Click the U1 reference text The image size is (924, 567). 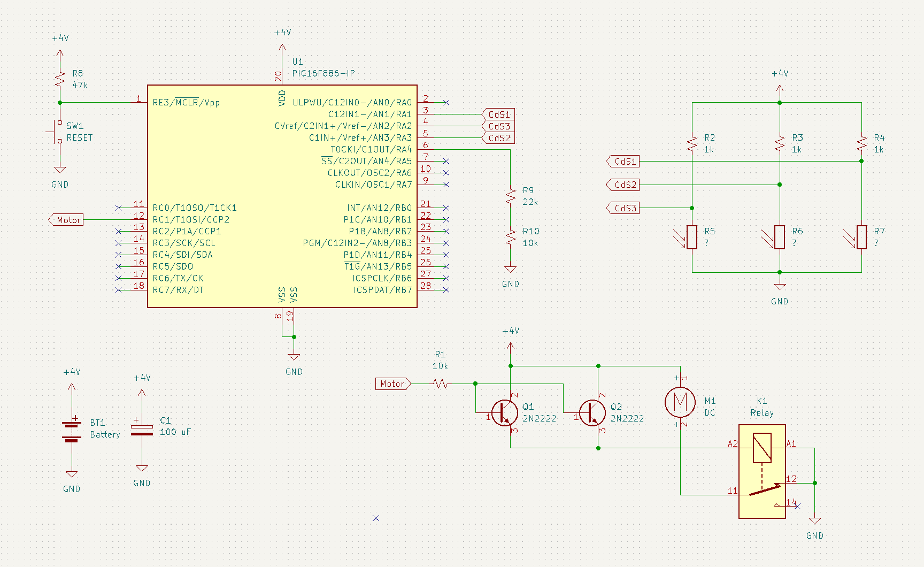point(298,62)
